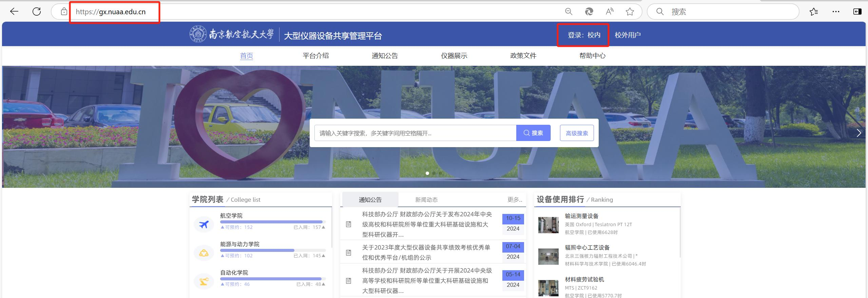Go to next banner slide arrow
Viewport: 868px width, 298px height.
[x=859, y=133]
